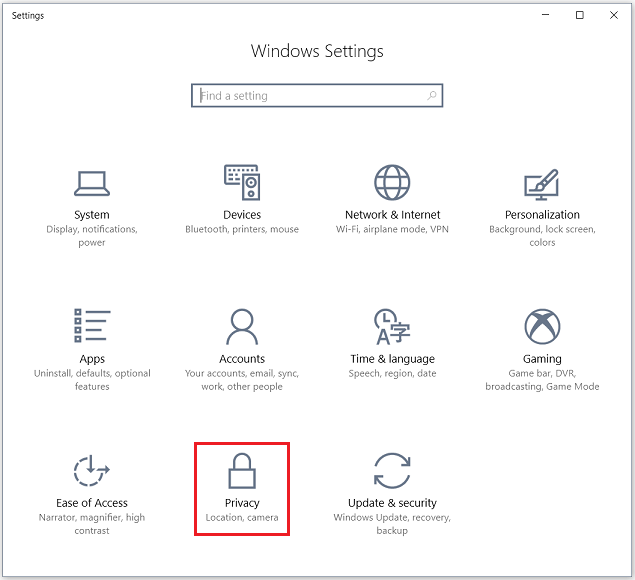Close the Settings window
Viewport: 635px width, 580px height.
[614, 15]
